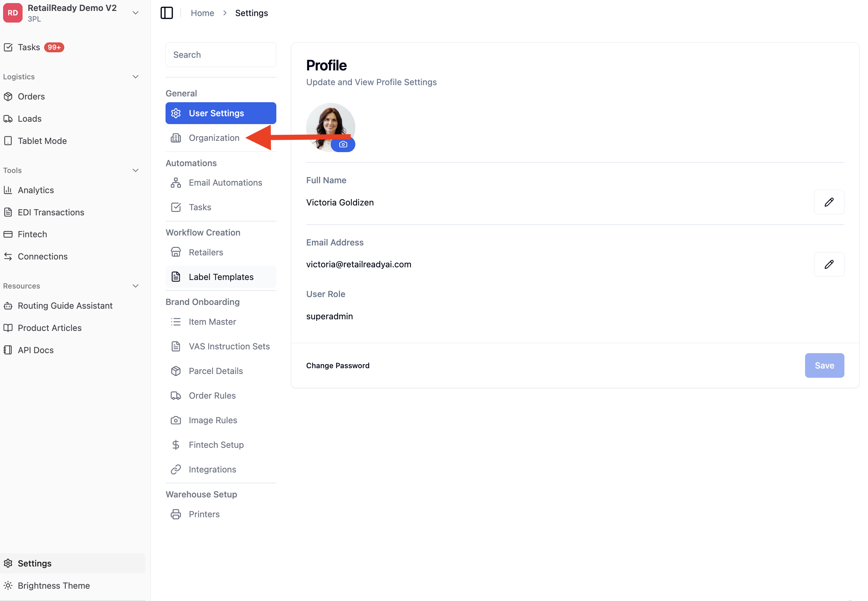
Task: Click the victoria@retailreadyai.com email text
Action: pos(359,264)
